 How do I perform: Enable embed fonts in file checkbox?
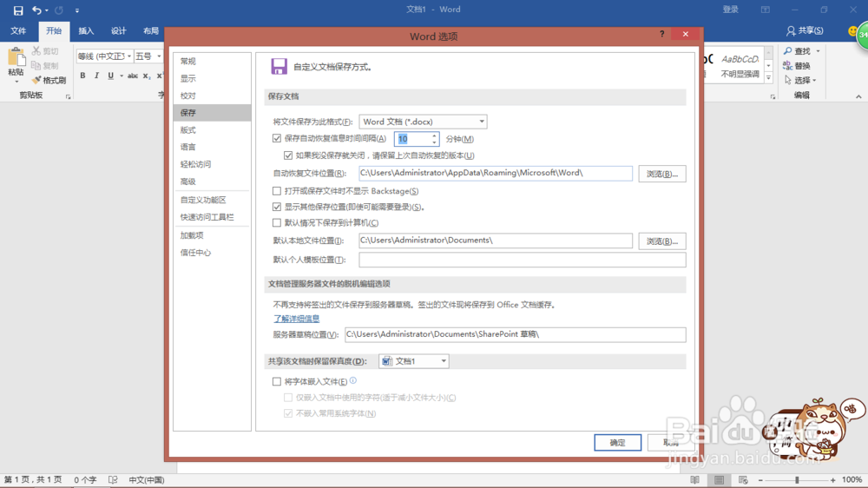pyautogui.click(x=277, y=381)
